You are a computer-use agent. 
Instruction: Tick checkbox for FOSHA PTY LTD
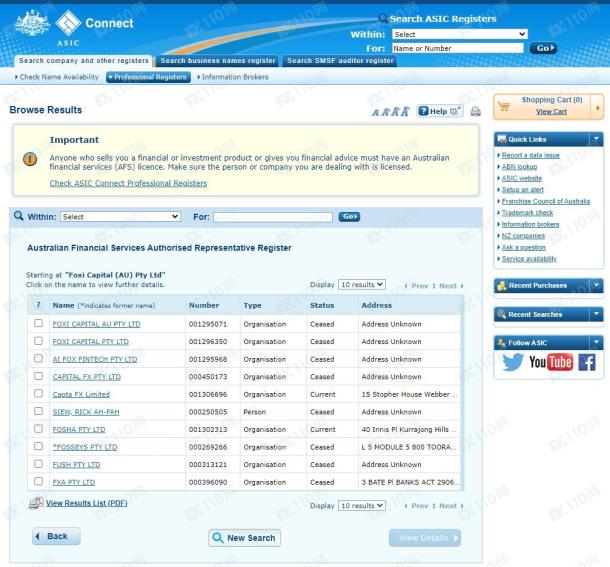39,428
